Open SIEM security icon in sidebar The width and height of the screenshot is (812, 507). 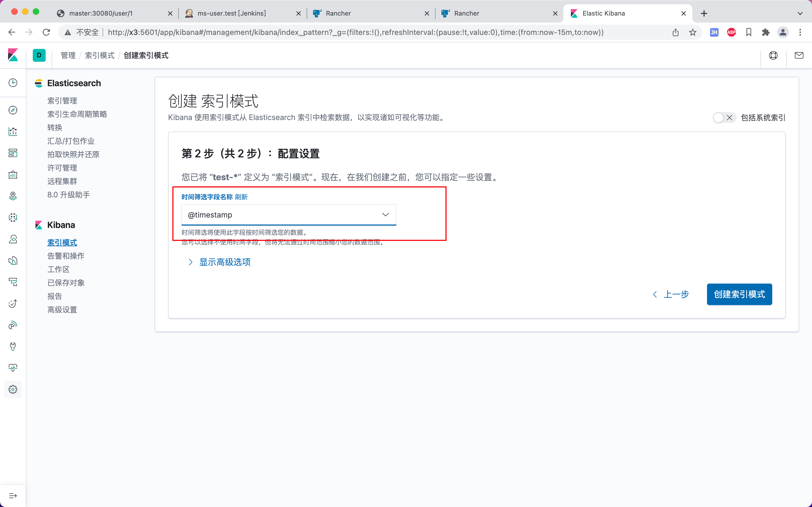pos(13,325)
